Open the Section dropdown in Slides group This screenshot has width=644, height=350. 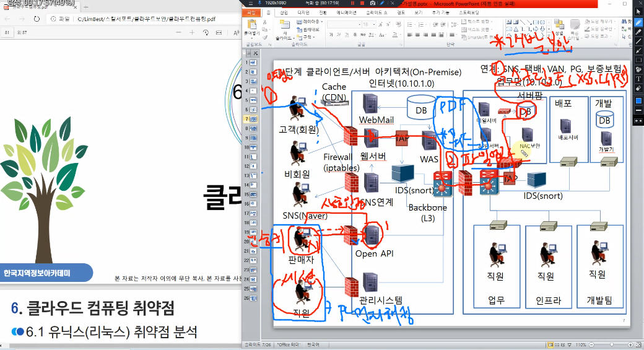(305, 37)
